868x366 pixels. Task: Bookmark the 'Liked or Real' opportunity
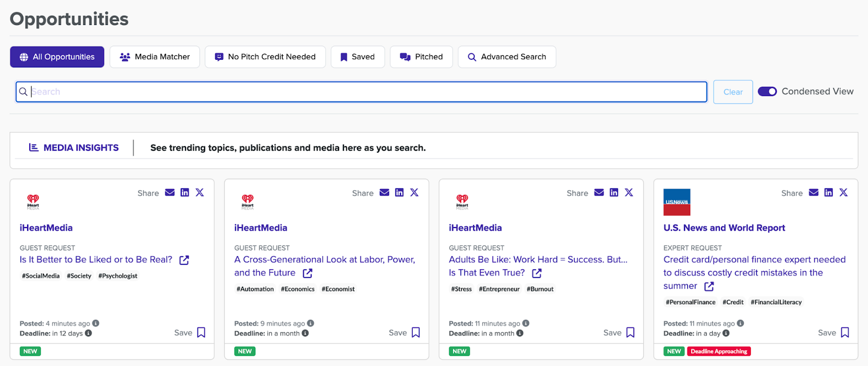201,332
